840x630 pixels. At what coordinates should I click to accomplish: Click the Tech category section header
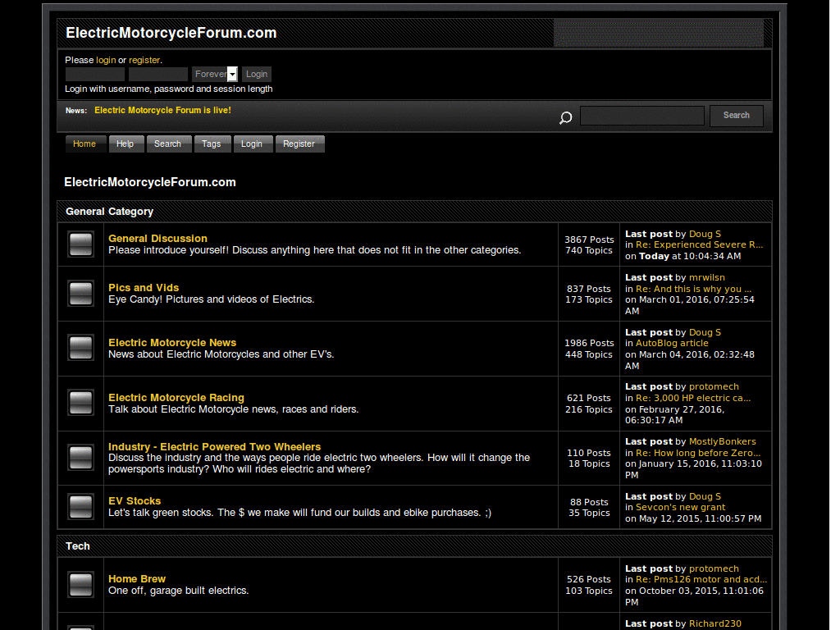[x=78, y=546]
